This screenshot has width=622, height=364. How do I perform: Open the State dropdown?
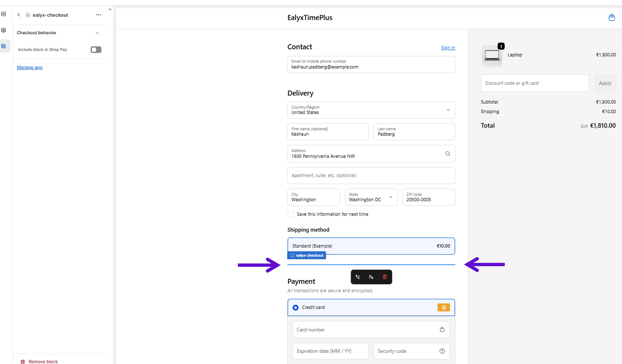pos(371,197)
